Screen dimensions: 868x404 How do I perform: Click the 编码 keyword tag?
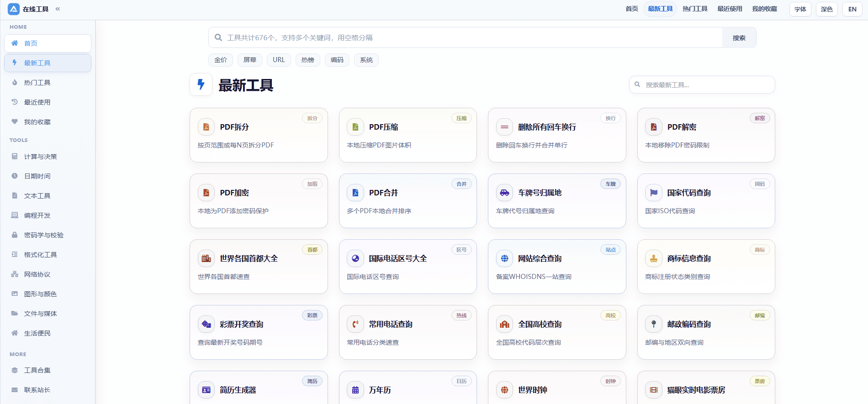click(x=337, y=60)
